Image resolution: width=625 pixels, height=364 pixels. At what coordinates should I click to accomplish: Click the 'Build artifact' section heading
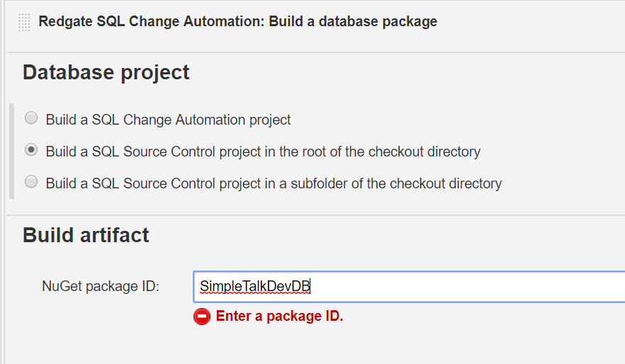pos(86,235)
